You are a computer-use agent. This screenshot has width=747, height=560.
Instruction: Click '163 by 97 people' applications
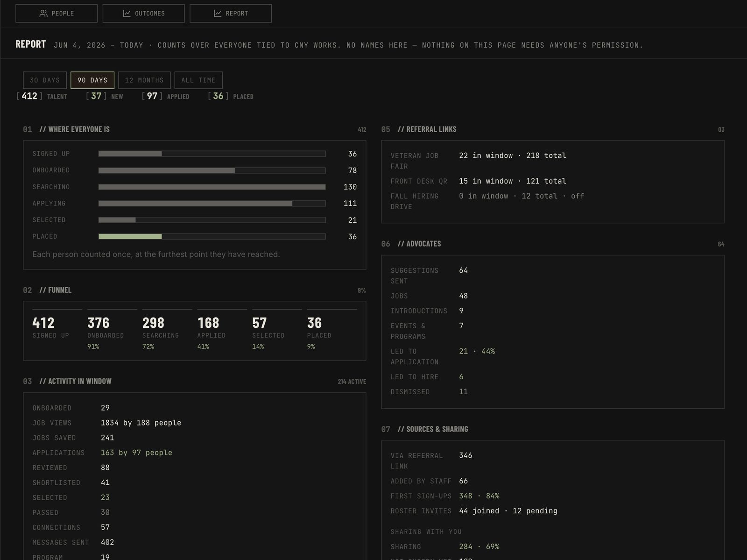pos(136,453)
